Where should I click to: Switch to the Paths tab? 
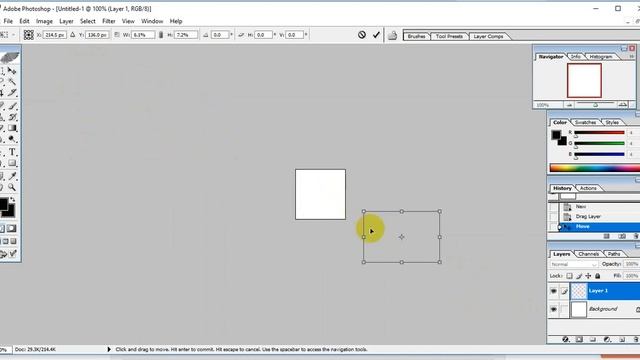613,254
